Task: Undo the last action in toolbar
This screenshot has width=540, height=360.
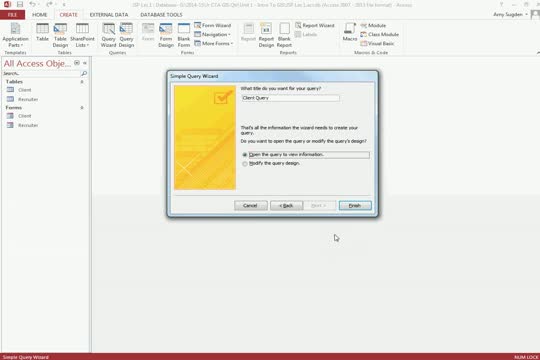Action: pyautogui.click(x=32, y=4)
